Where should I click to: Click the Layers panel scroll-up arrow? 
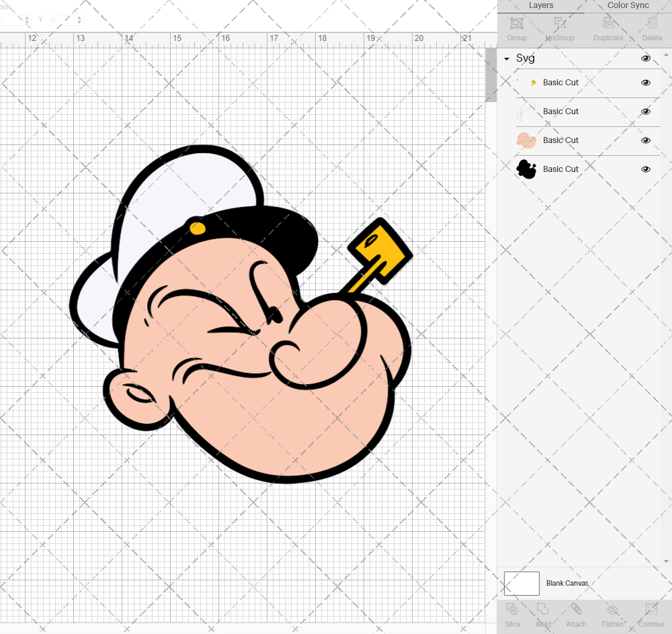pyautogui.click(x=665, y=55)
